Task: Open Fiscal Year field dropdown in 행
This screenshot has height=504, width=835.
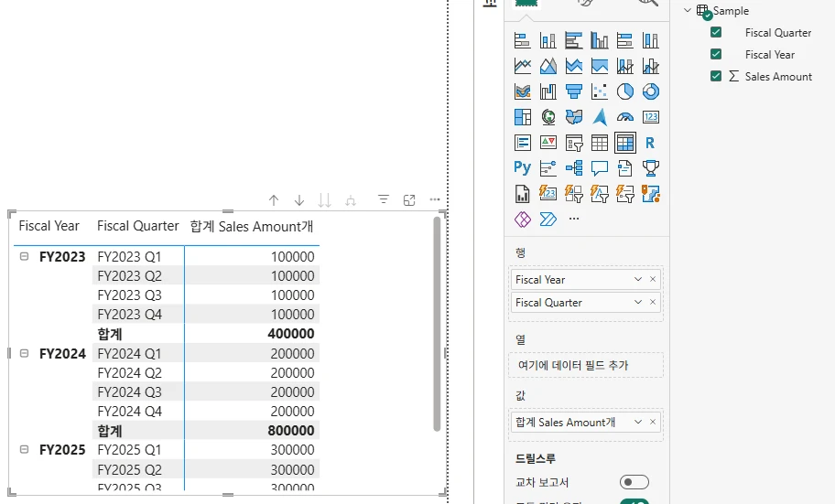Action: 638,280
